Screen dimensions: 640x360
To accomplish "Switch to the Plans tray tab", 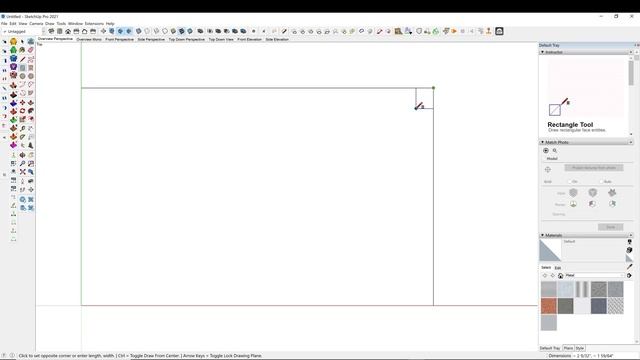I will (x=568, y=348).
